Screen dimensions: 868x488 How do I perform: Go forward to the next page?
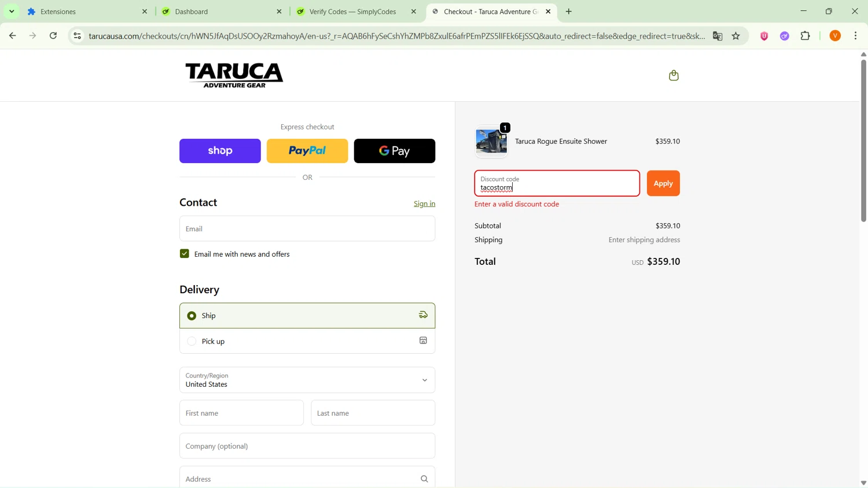coord(33,36)
